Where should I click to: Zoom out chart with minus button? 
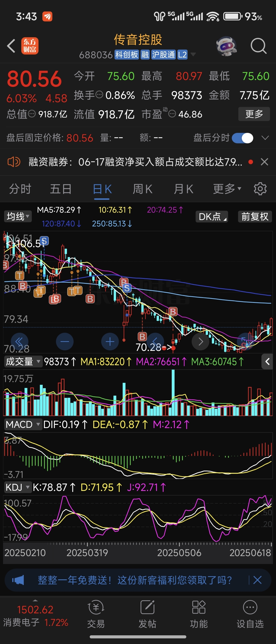click(x=65, y=341)
